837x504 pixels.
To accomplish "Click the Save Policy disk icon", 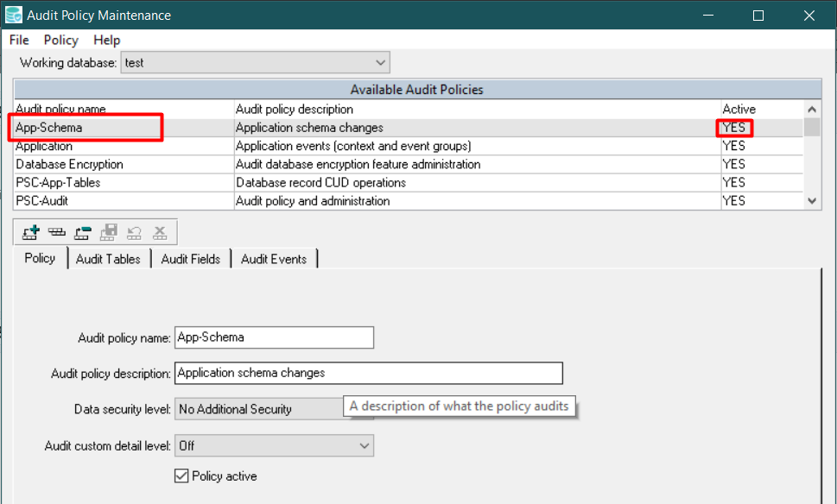I will [108, 231].
